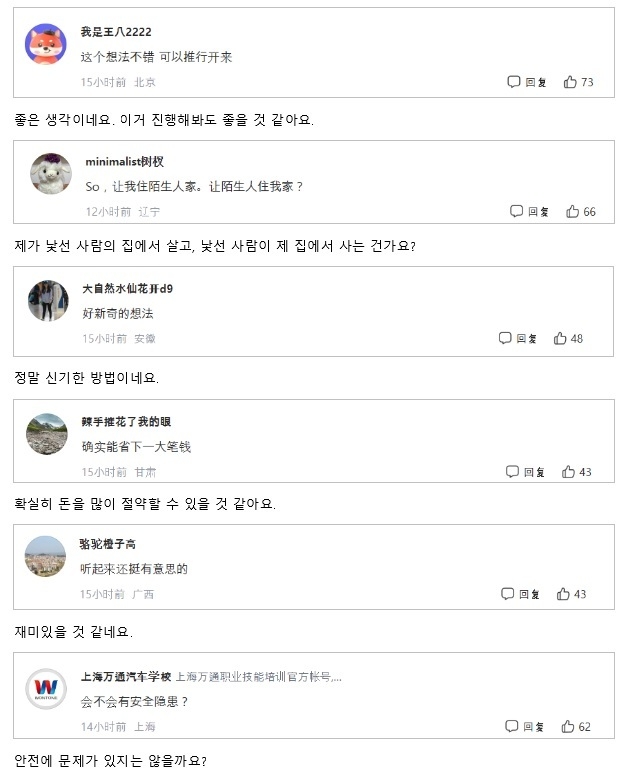Like 上海万通汽车学校's safety comment

click(x=576, y=726)
